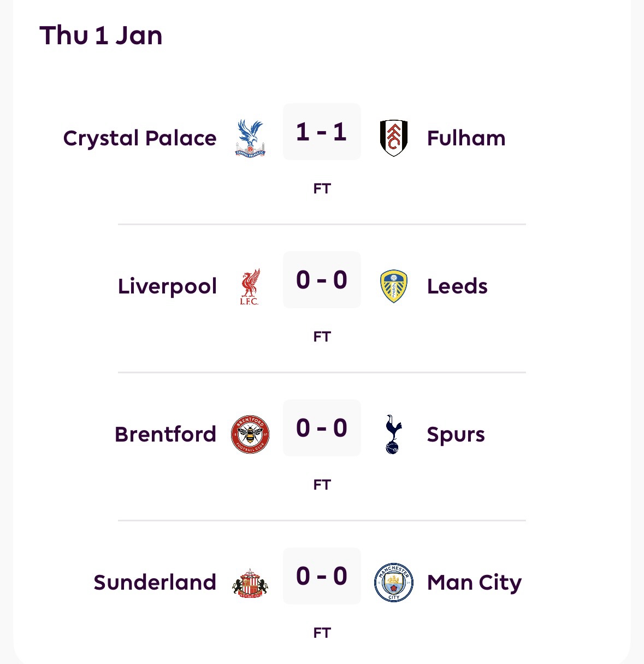
Task: Select the Manchester City badge
Action: [393, 583]
